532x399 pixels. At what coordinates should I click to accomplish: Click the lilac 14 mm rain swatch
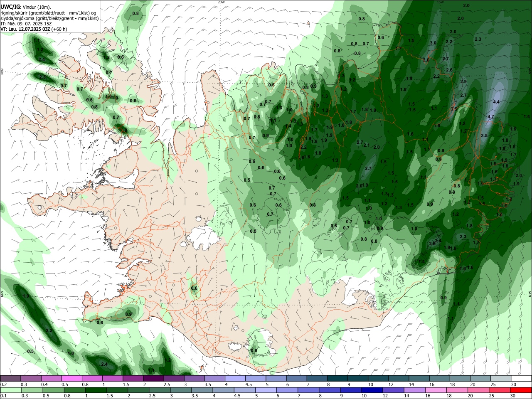[415, 390]
